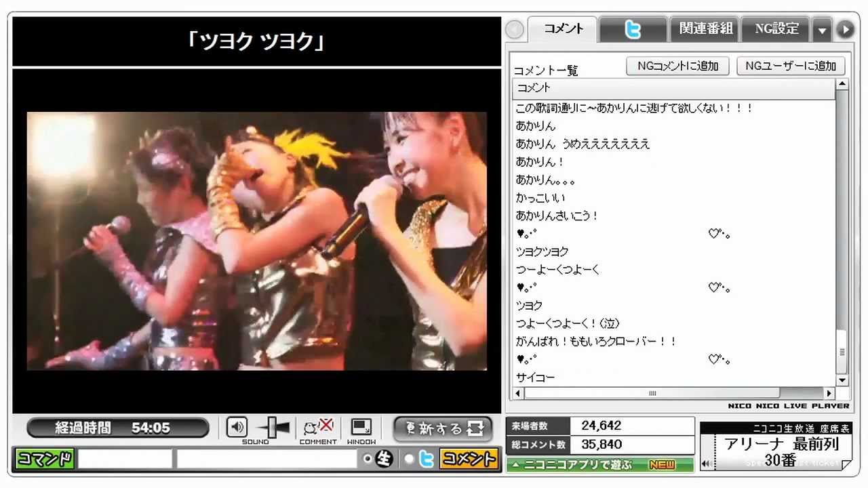
Task: Open the 関連番組 tab
Action: 705,29
